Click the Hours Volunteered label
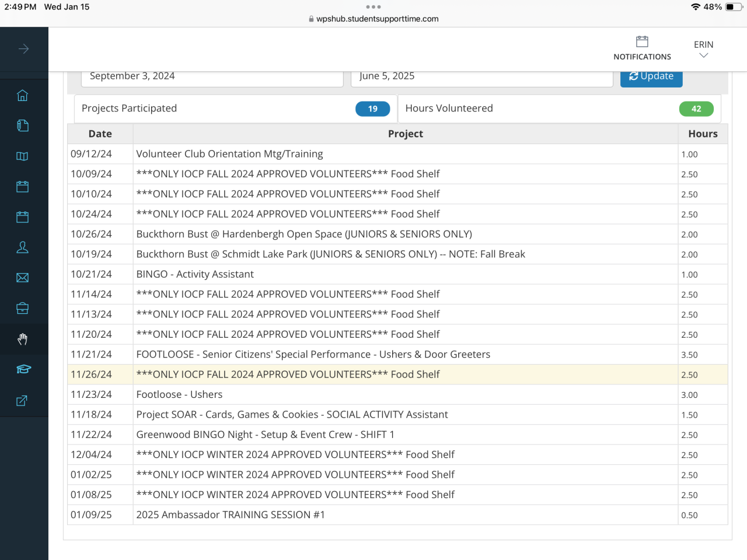The image size is (747, 560). [449, 108]
